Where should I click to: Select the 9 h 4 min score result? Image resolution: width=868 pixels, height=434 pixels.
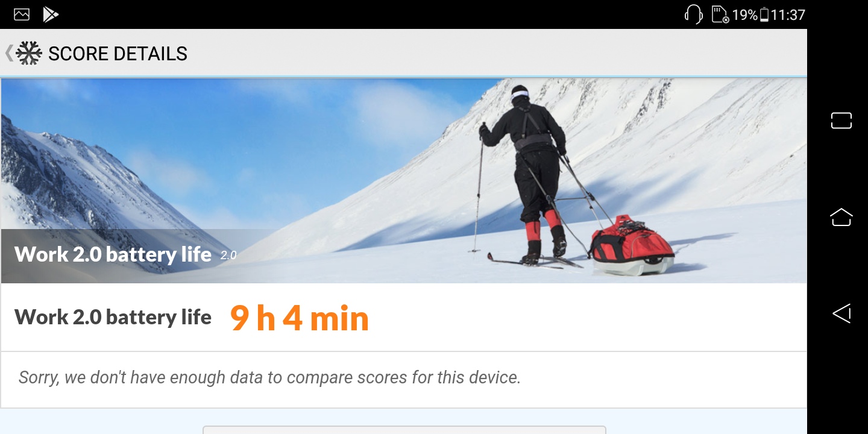click(299, 318)
